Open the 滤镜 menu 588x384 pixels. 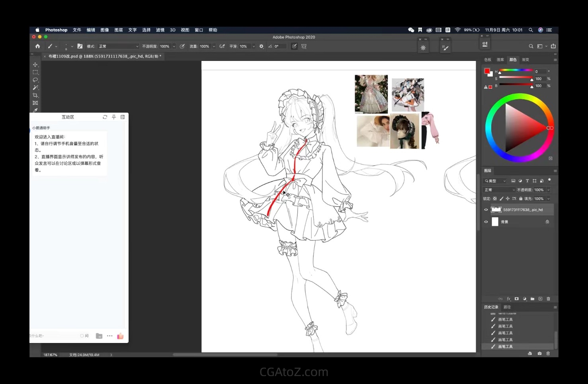point(160,30)
